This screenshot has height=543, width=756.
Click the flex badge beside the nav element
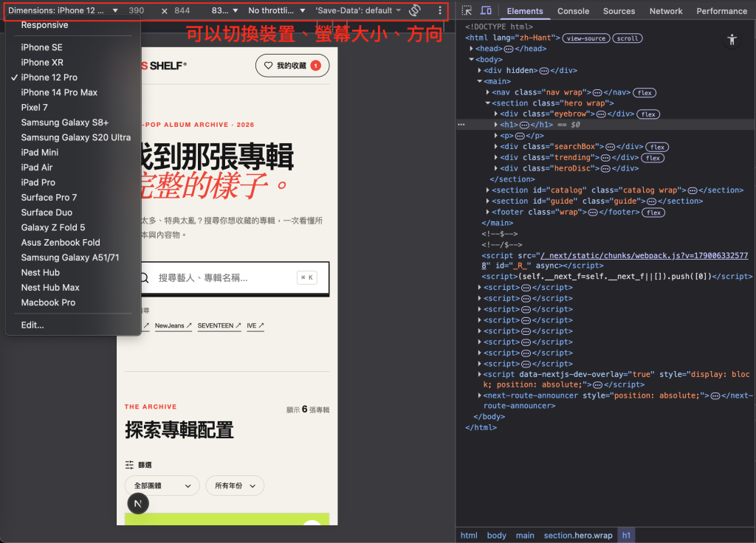tap(645, 92)
